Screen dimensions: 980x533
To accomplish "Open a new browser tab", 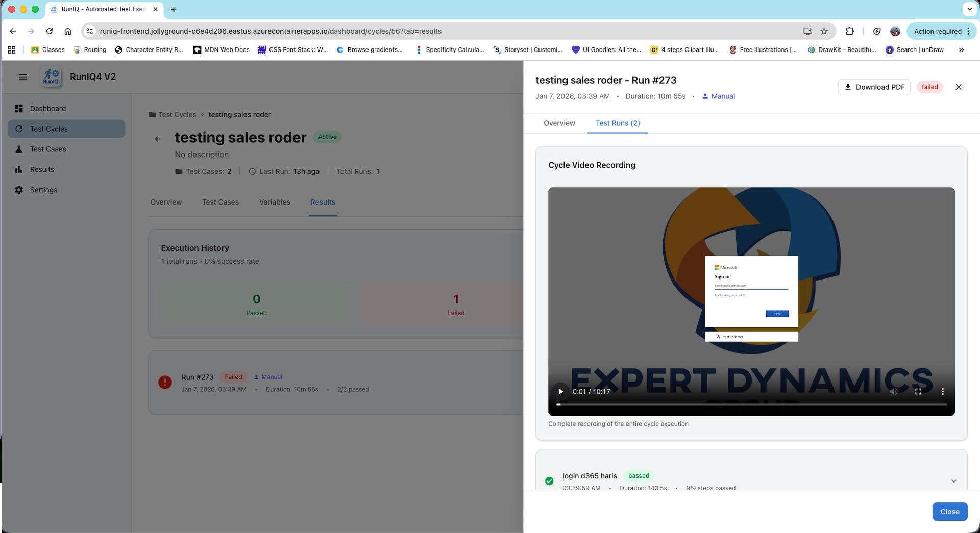I will point(174,9).
